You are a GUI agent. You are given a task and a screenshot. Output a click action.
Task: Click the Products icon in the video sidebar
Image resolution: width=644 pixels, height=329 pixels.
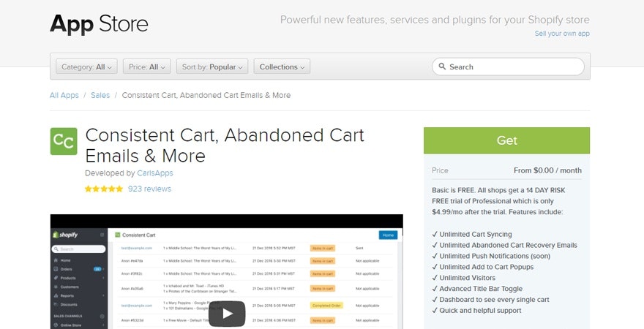pyautogui.click(x=55, y=278)
